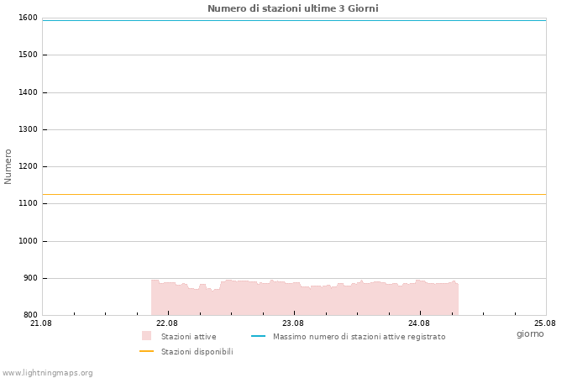Open the www.lightningmaps.org link
Screen dimensions: 588x378
[x=47, y=373]
